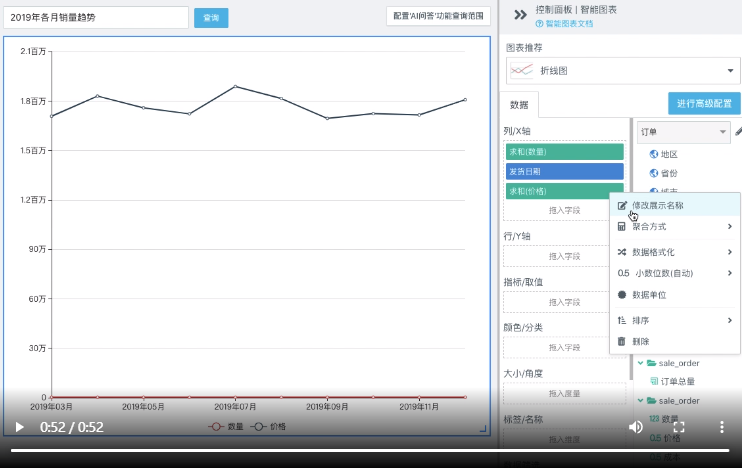
Task: Click the 订单总量 table icon
Action: [654, 381]
